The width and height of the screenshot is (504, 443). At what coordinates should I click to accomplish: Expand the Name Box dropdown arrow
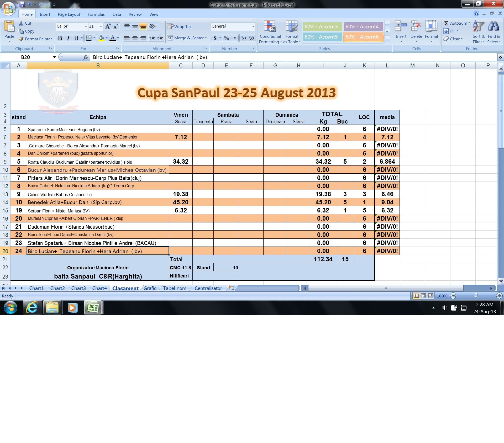coord(54,57)
